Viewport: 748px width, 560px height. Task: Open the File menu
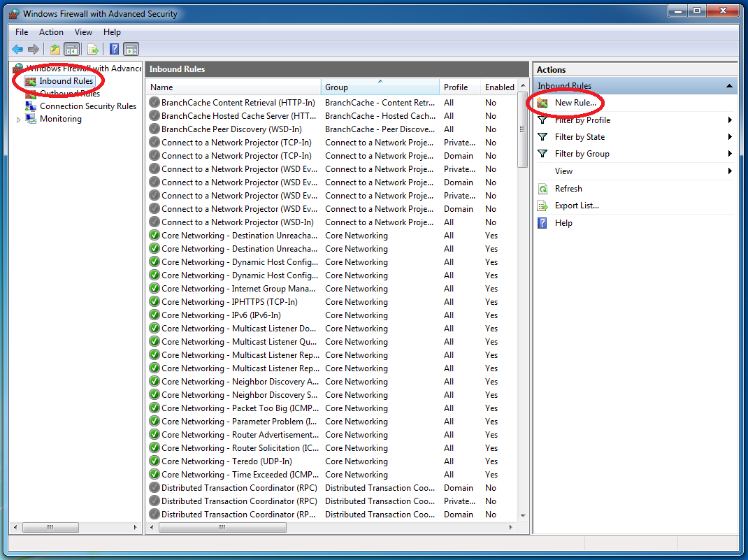(22, 32)
